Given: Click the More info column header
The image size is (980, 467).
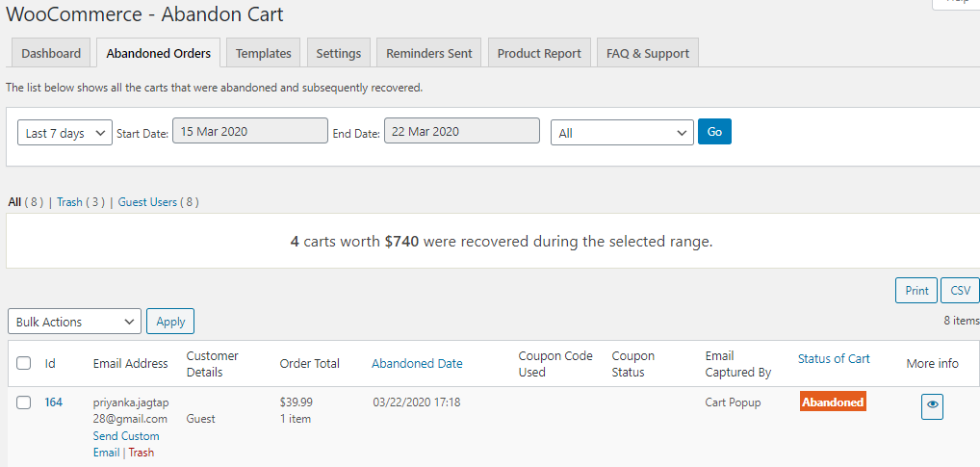Looking at the screenshot, I should [x=933, y=363].
